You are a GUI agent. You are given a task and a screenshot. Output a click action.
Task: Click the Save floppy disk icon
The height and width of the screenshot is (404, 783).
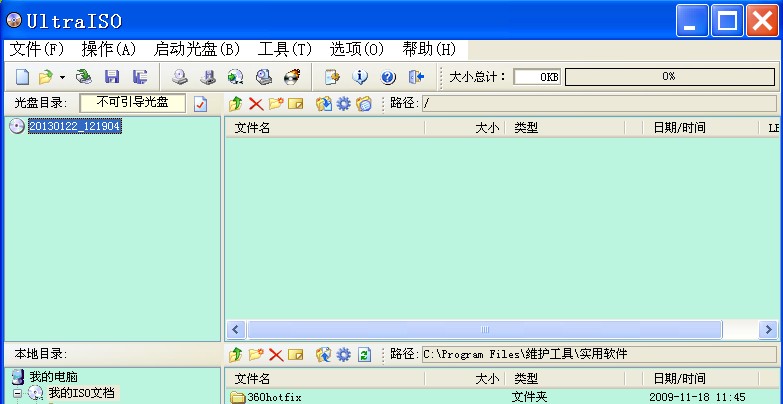coord(112,77)
